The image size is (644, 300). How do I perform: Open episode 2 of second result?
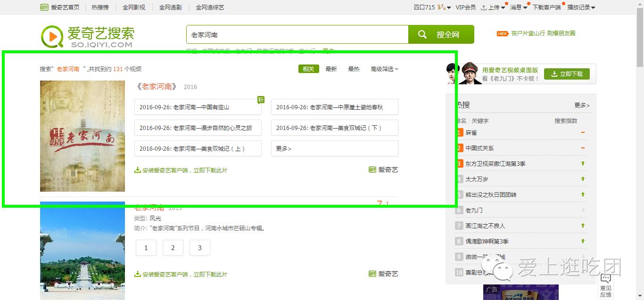pyautogui.click(x=173, y=248)
